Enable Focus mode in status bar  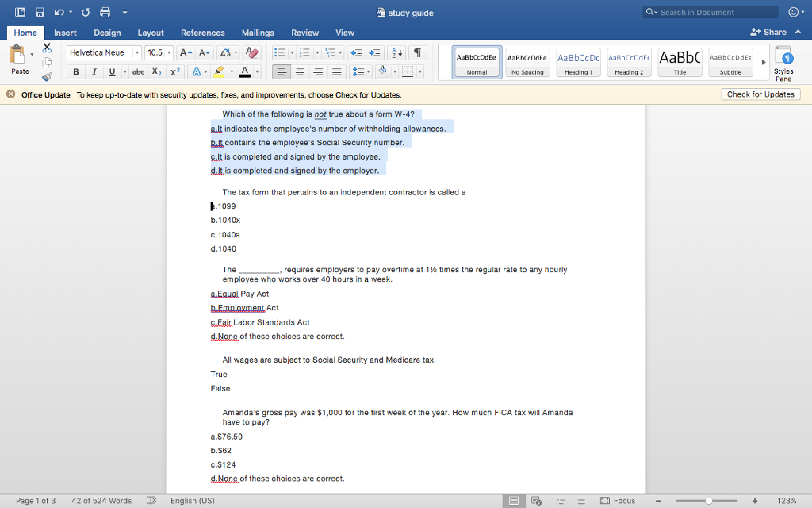coord(617,501)
